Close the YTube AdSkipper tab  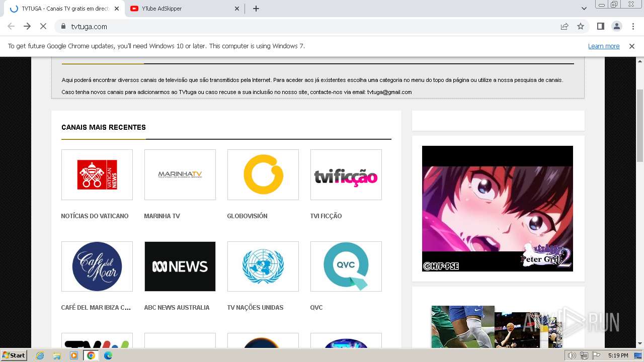tap(237, 9)
